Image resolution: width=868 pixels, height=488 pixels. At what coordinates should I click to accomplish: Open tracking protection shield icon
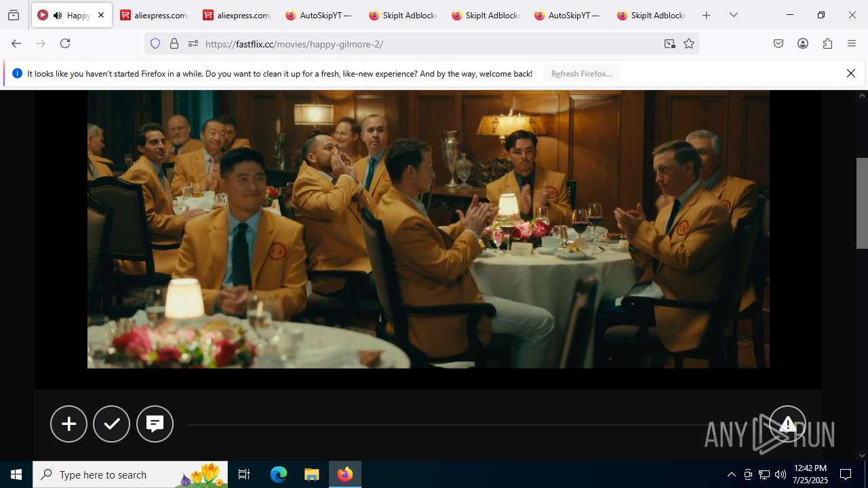[155, 43]
